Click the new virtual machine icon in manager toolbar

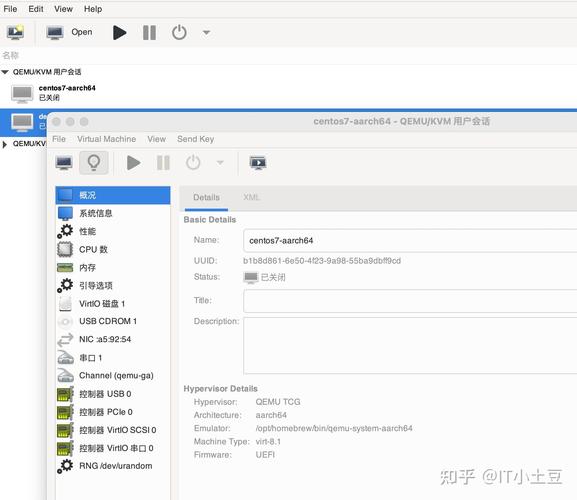tap(15, 32)
